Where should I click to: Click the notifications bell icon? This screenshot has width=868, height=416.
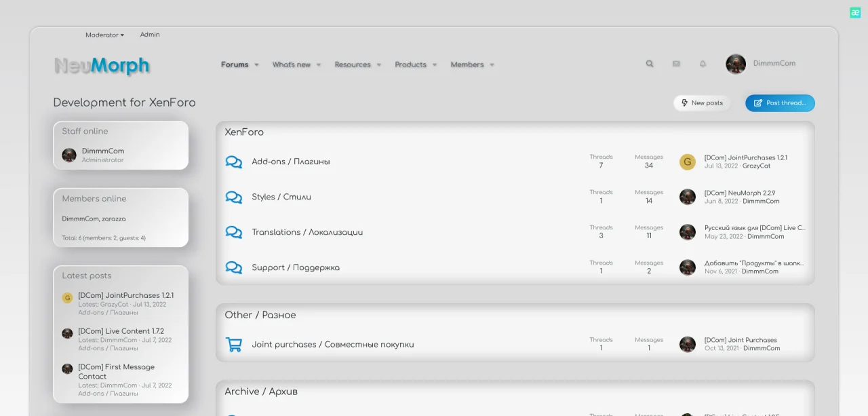click(x=703, y=63)
